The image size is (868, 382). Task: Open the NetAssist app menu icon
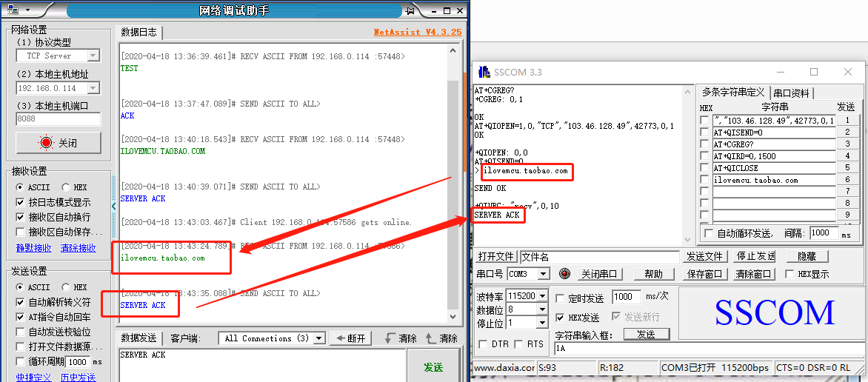[x=12, y=10]
